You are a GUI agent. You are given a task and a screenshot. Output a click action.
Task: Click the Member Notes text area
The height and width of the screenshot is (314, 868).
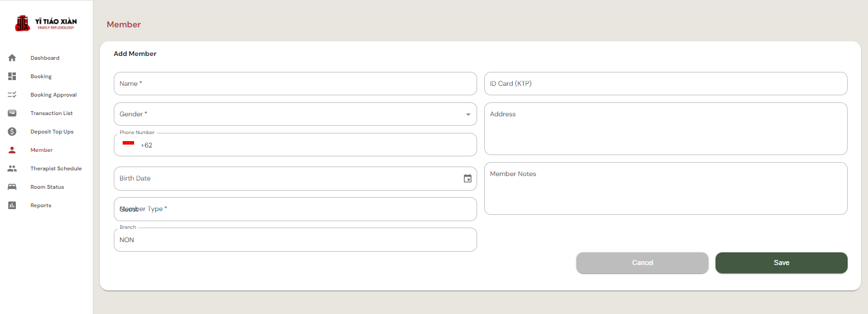coord(665,188)
